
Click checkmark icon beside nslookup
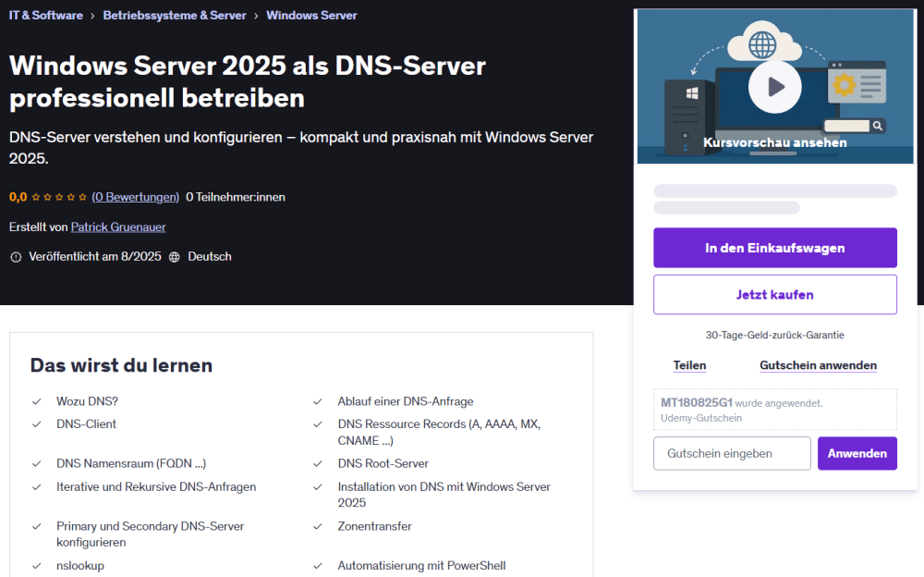pyautogui.click(x=37, y=566)
